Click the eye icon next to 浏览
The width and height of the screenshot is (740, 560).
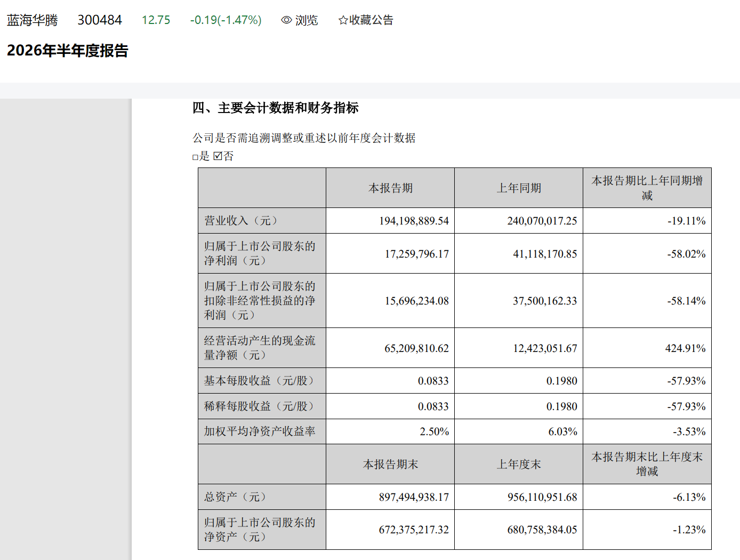286,20
